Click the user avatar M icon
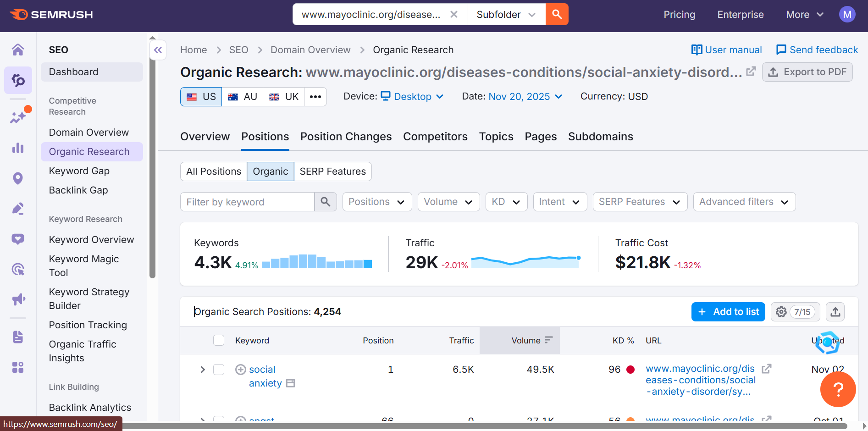This screenshot has width=868, height=431. [x=847, y=14]
